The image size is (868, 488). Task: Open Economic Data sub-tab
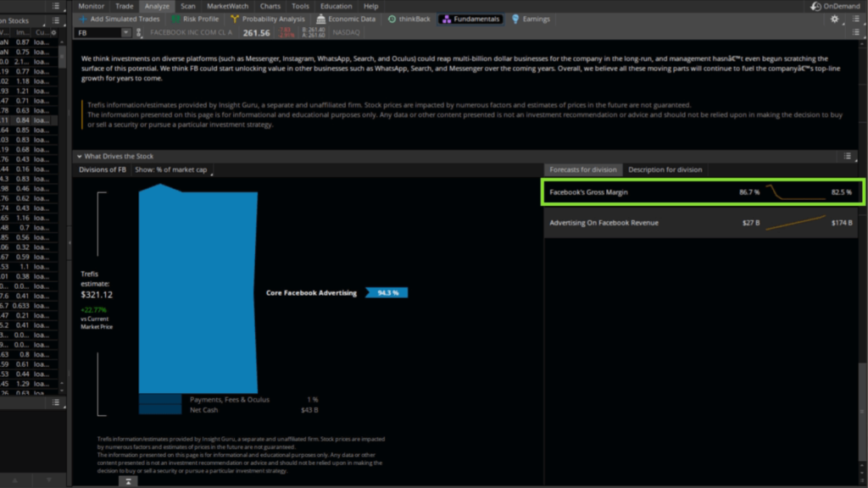346,19
